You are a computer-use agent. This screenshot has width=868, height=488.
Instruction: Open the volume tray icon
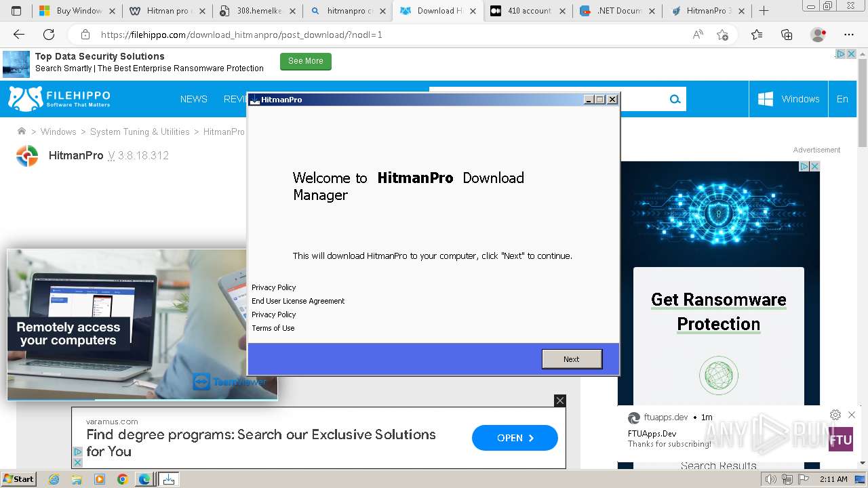pos(770,479)
